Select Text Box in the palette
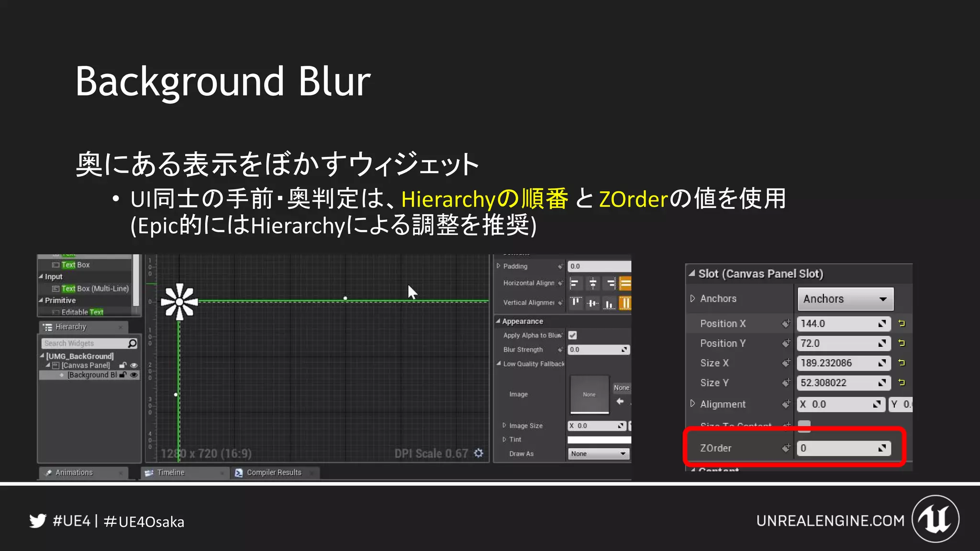Viewport: 980px width, 551px height. [75, 264]
